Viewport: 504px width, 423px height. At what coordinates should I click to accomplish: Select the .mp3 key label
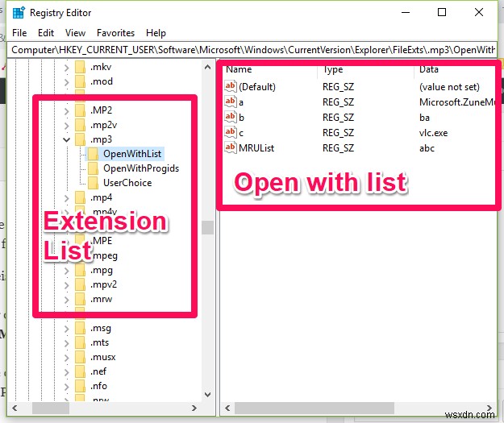(102, 139)
